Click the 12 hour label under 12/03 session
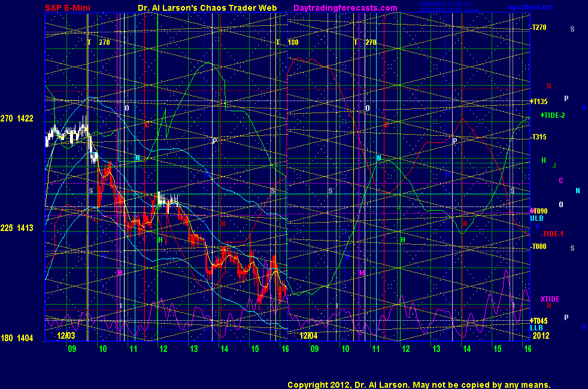This screenshot has height=389, width=588. coord(163,349)
